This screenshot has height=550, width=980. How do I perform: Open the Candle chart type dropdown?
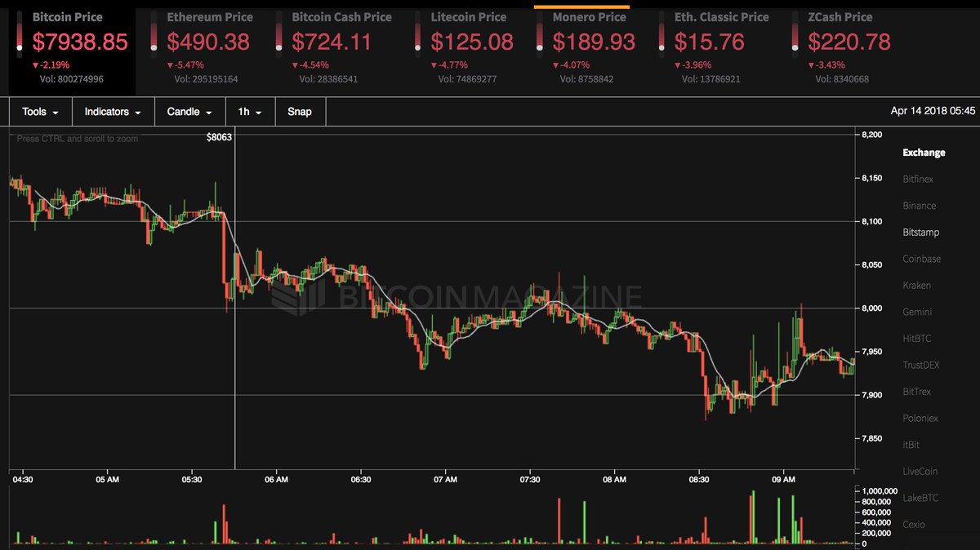tap(189, 112)
